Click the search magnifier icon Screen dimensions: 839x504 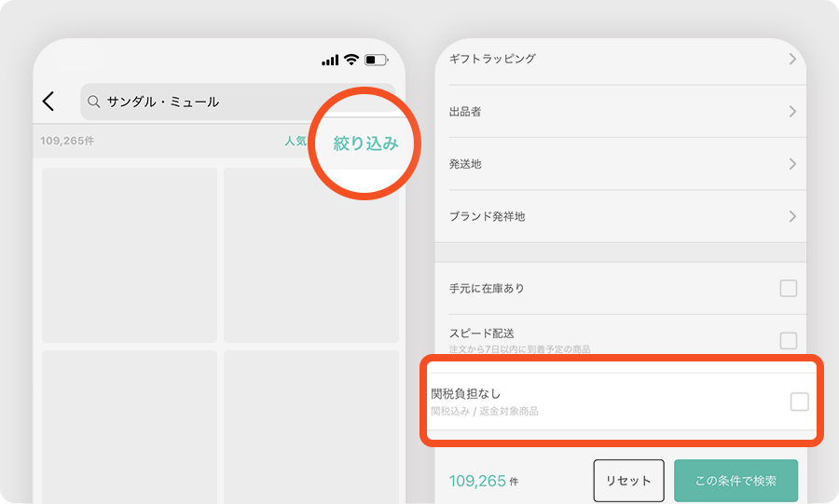point(93,102)
